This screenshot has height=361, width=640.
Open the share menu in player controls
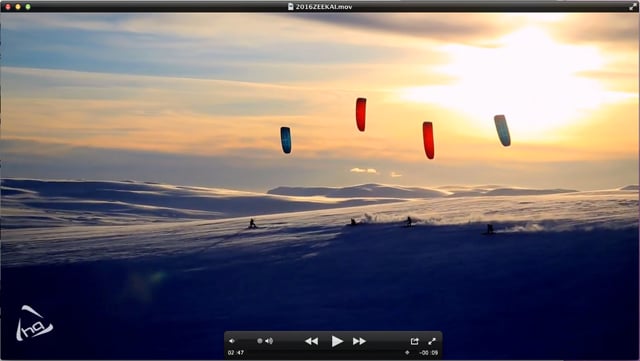click(x=414, y=341)
